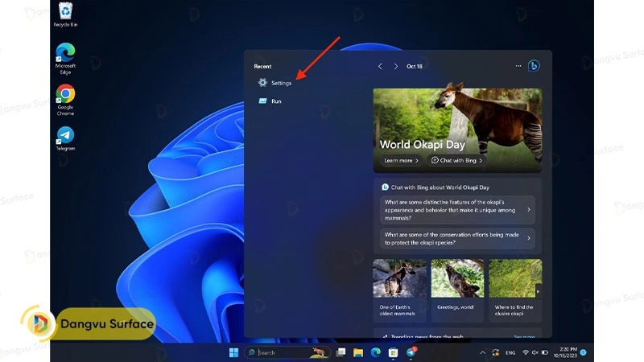Select the question about okapi conservation efforts

(x=457, y=238)
